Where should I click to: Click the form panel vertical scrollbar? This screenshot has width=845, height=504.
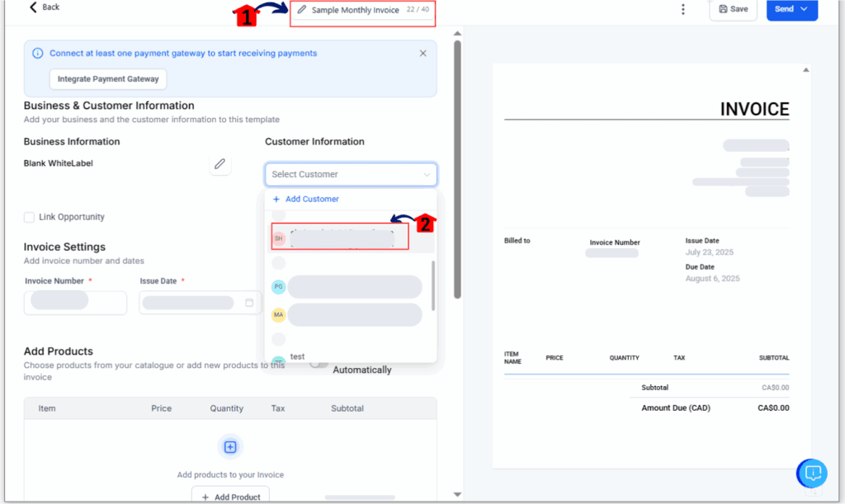[x=457, y=170]
